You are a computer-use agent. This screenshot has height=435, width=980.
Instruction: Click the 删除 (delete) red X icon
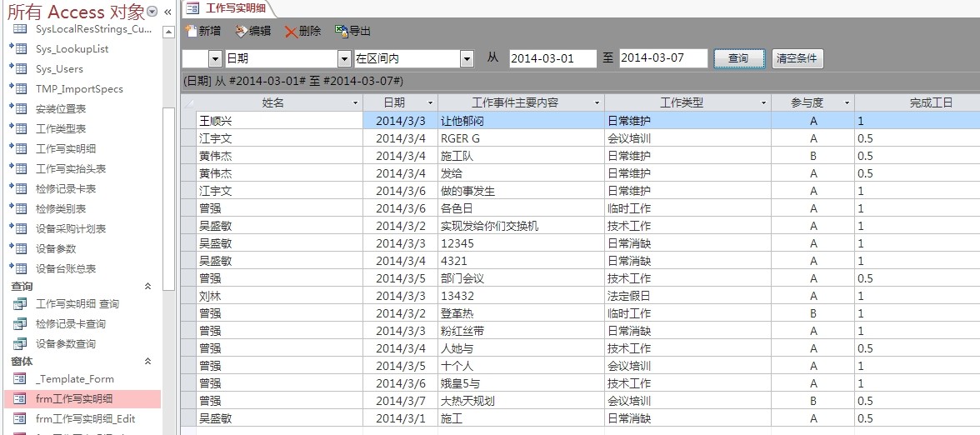(292, 32)
